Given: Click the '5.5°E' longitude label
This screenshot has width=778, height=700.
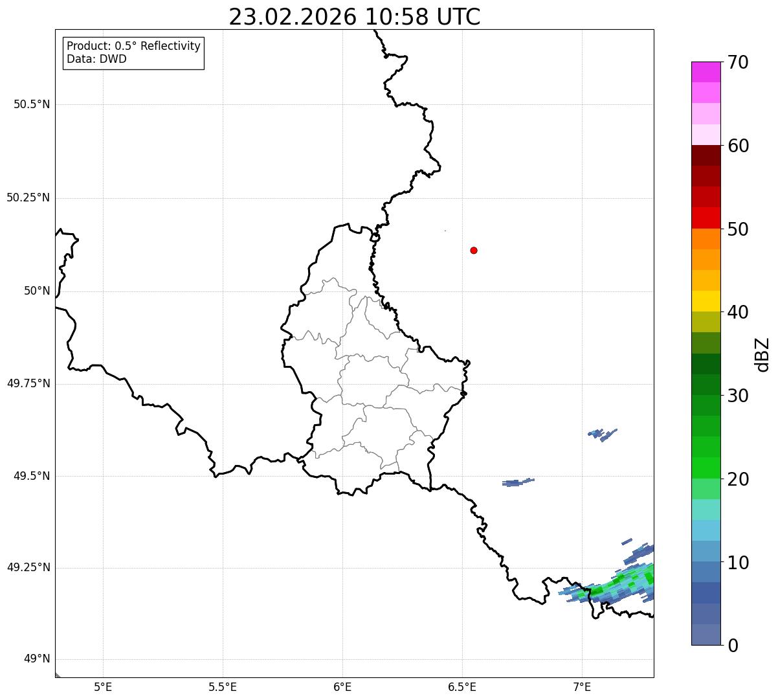Looking at the screenshot, I should [x=223, y=686].
